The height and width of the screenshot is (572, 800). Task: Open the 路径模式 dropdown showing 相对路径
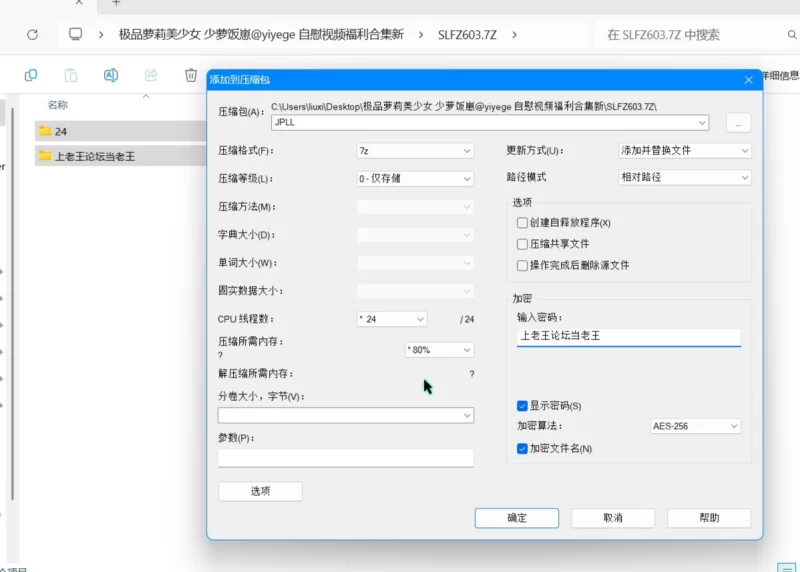685,177
